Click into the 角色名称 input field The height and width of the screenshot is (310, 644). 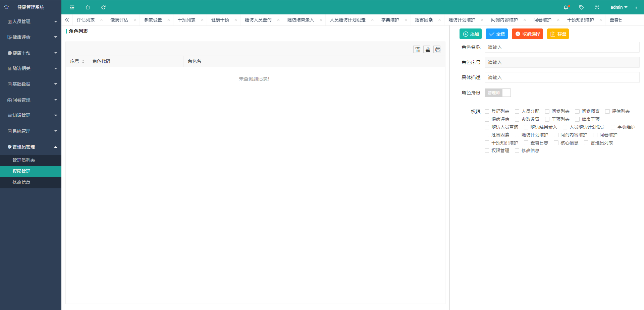tap(562, 47)
